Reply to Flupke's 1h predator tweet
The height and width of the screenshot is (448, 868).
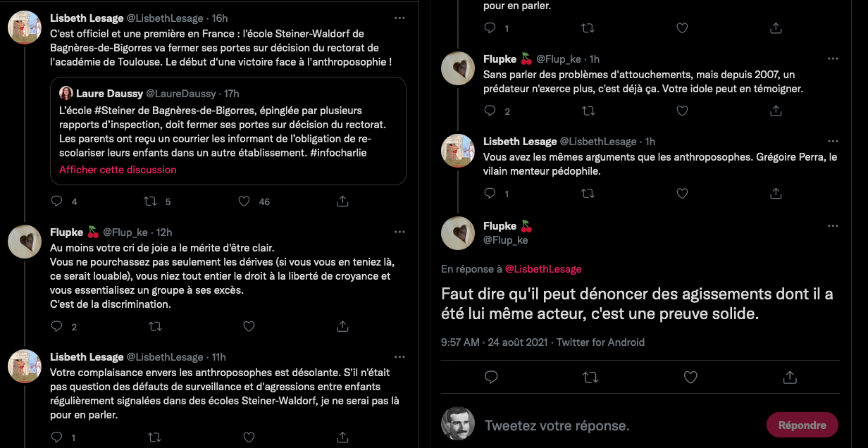point(490,111)
